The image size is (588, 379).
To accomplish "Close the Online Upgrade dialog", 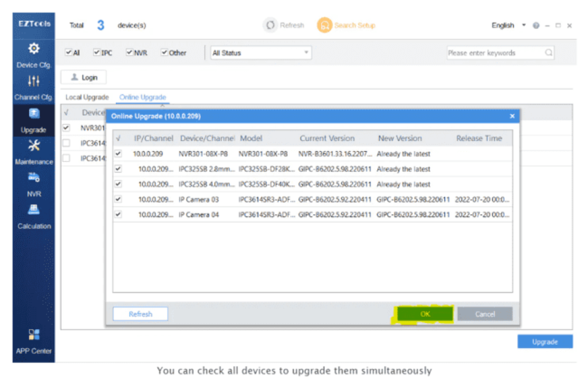I will 512,116.
